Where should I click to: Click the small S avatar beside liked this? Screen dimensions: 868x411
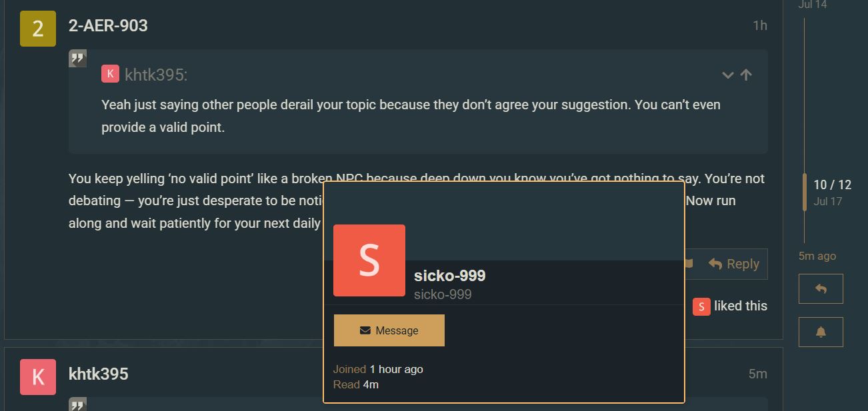(701, 306)
